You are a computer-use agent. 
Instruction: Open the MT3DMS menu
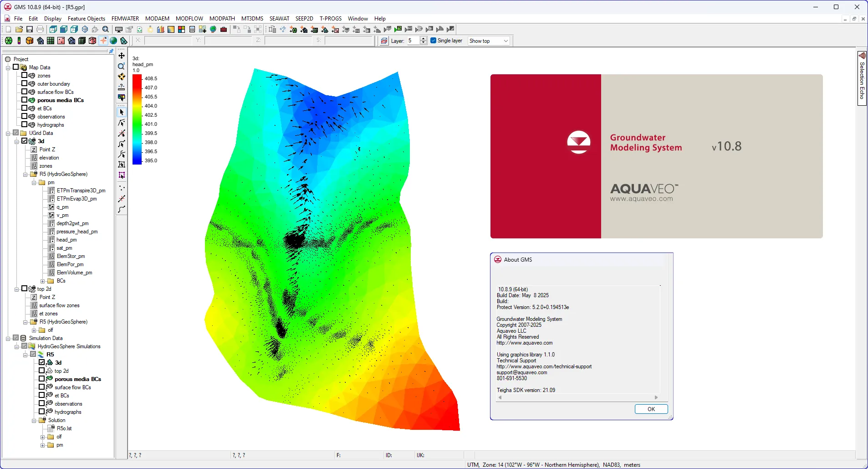click(252, 19)
